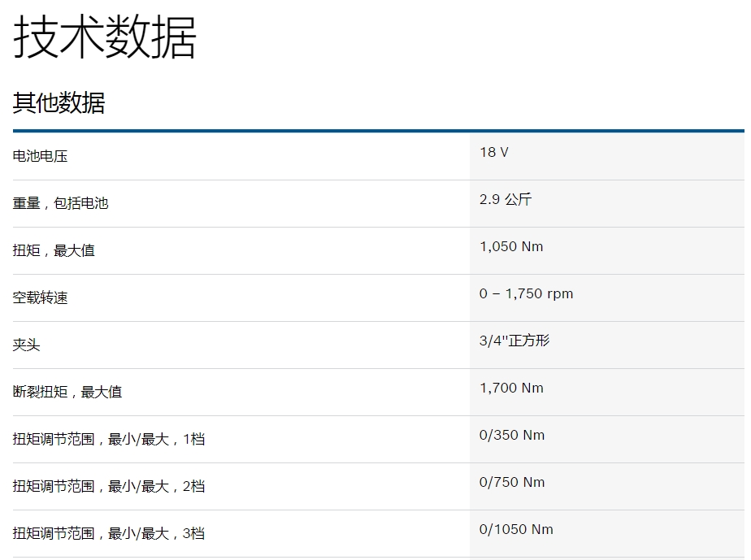The height and width of the screenshot is (560, 751).
Task: Click the 0/1050 Nm value
Action: click(515, 529)
